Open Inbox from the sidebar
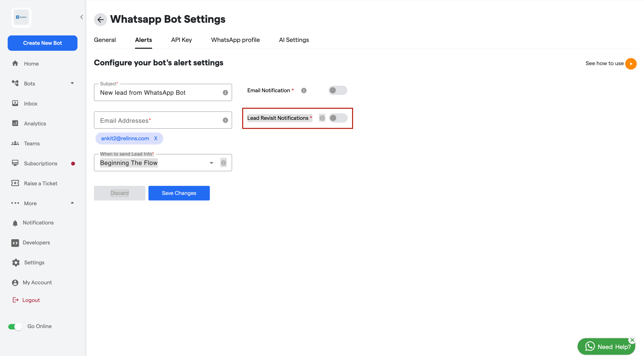Image resolution: width=644 pixels, height=356 pixels. [30, 104]
